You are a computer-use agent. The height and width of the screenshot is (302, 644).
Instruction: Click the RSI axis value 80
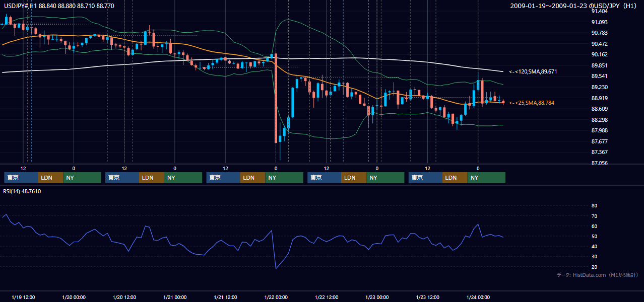[x=594, y=206]
